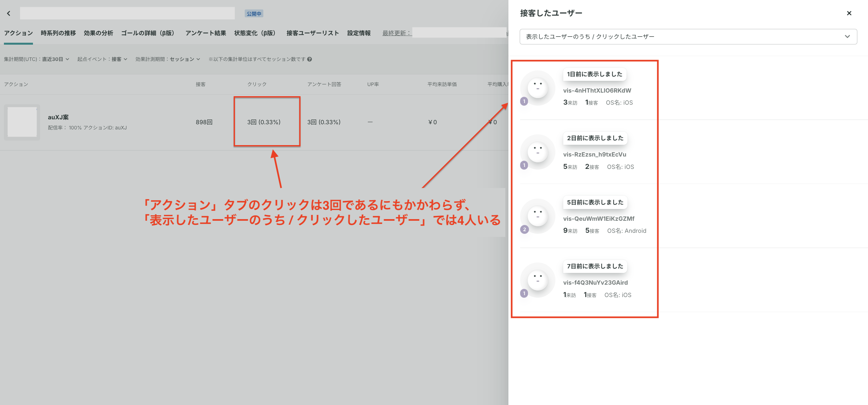Switch to the 時系列の推移 tab
This screenshot has height=405, width=868.
58,33
